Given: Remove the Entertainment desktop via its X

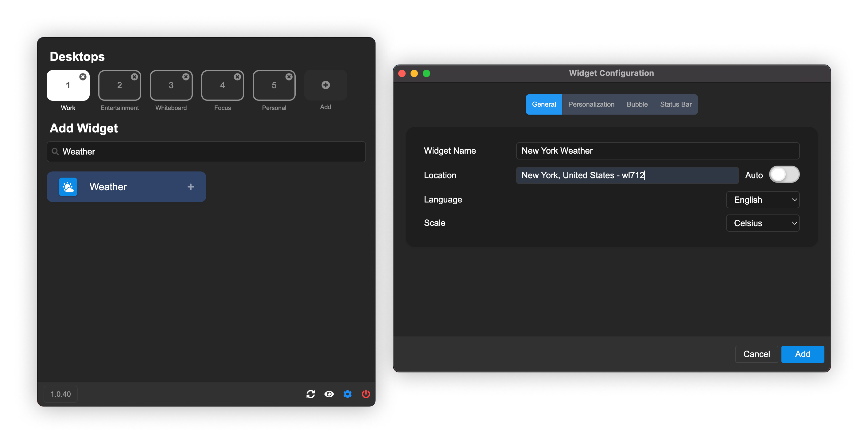Looking at the screenshot, I should pos(134,77).
